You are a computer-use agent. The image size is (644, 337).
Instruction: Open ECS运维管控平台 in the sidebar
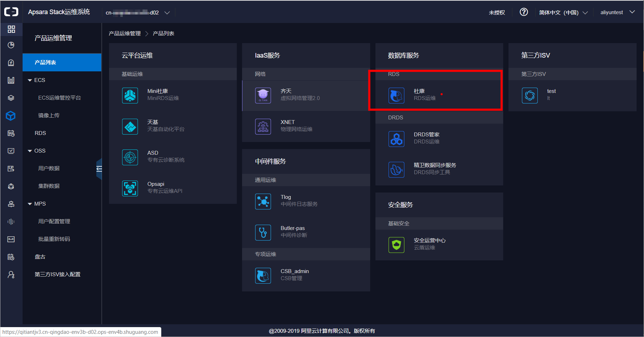coord(60,98)
